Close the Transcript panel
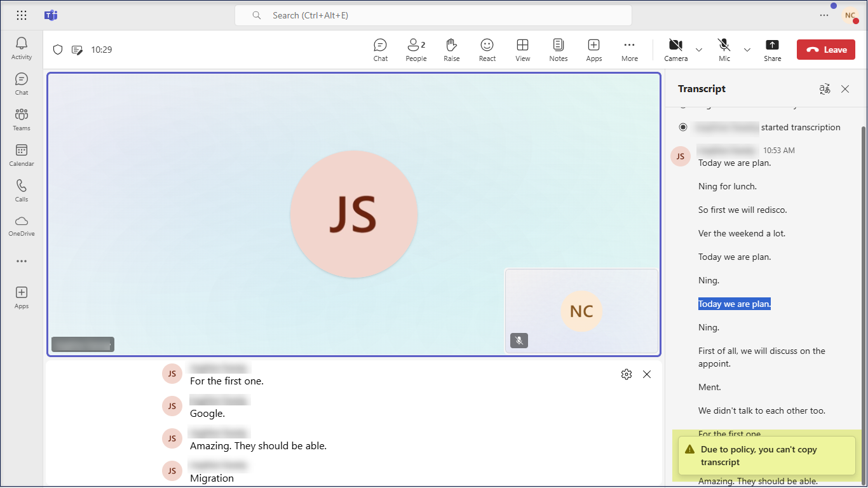 (x=845, y=89)
